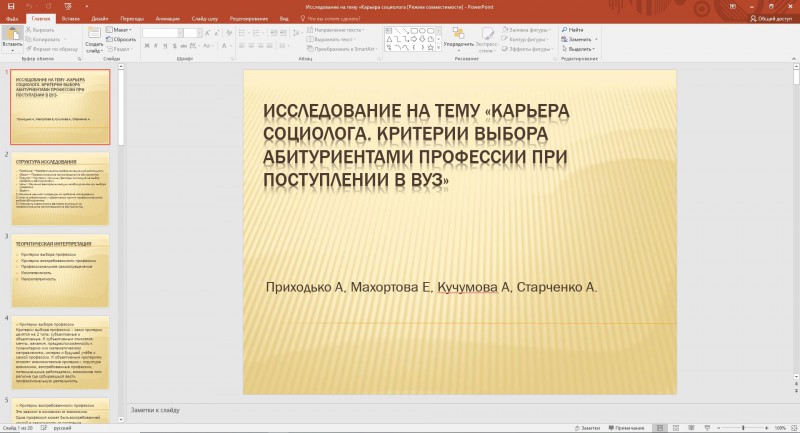Click Заметки (Notes) in status bar
The width and height of the screenshot is (800, 433).
tap(587, 428)
